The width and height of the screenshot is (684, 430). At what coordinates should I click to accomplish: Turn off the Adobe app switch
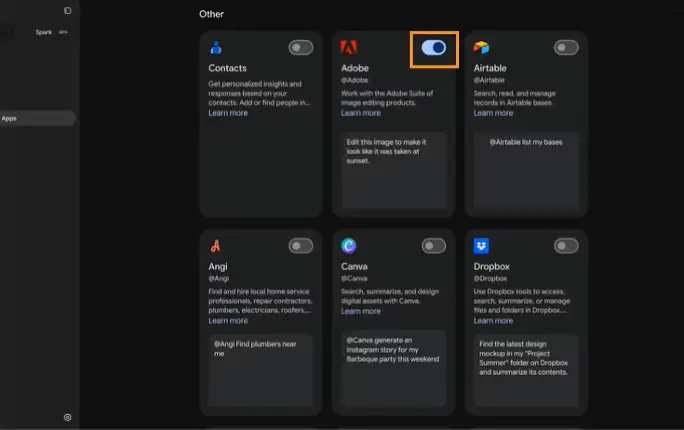click(x=434, y=48)
